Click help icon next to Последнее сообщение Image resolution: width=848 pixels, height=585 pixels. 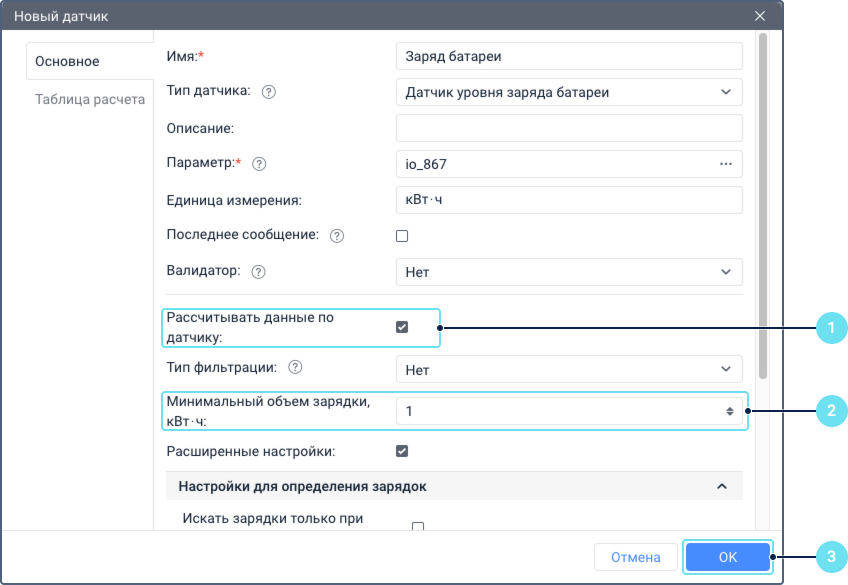(x=337, y=236)
